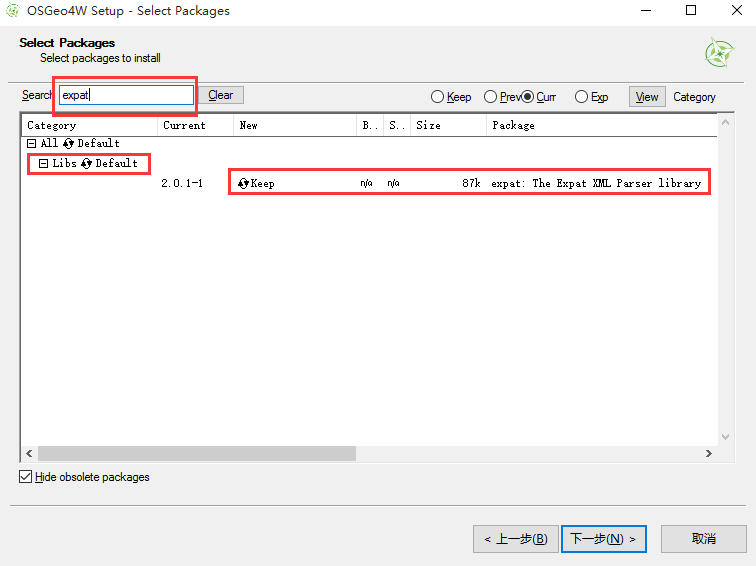Screen dimensions: 756x566
Task: Click the Size column header
Action: (x=448, y=125)
